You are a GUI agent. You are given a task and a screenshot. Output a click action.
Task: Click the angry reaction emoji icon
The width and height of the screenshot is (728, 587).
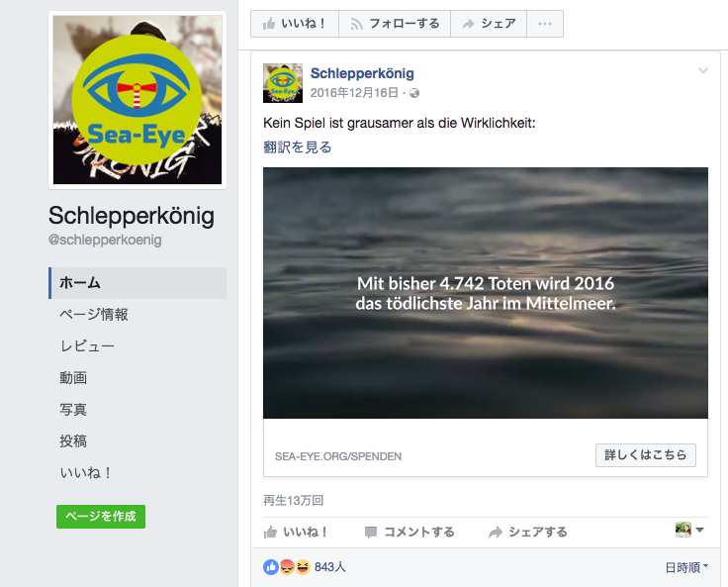(287, 567)
